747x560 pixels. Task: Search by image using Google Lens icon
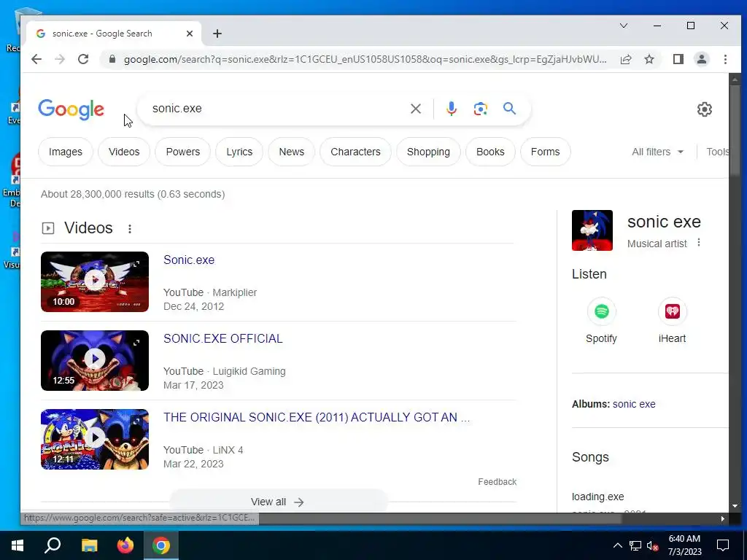pos(480,109)
